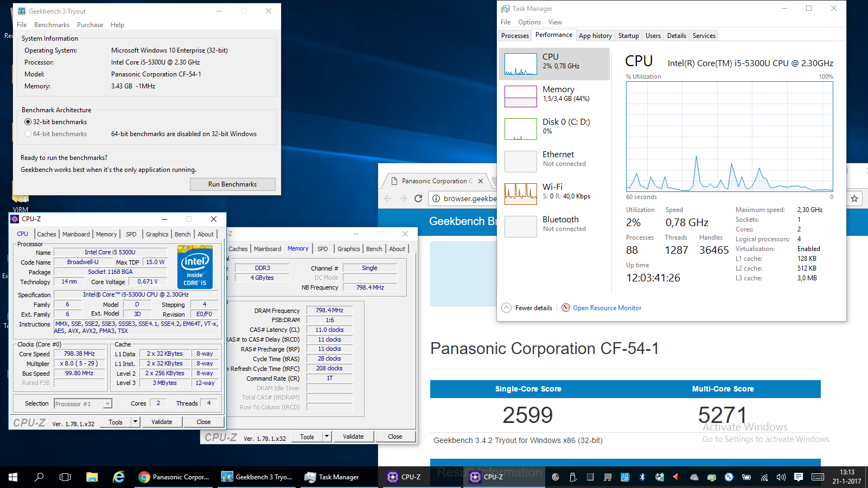Image resolution: width=868 pixels, height=488 pixels.
Task: Select Bluetooth performance entry
Action: [554, 227]
